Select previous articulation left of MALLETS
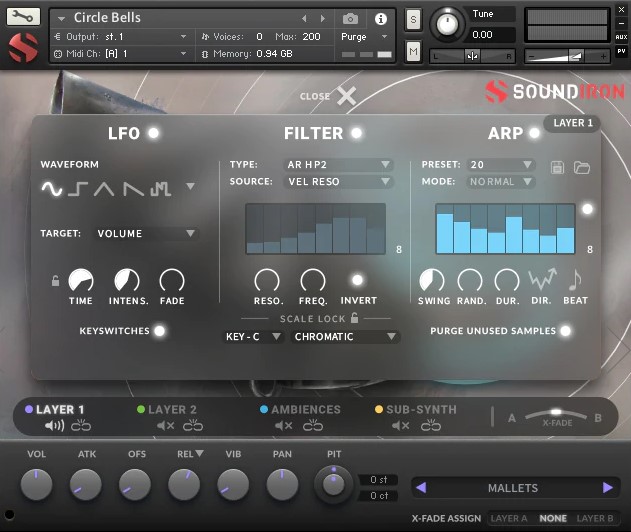Screen dimensions: 631x532 (421, 488)
